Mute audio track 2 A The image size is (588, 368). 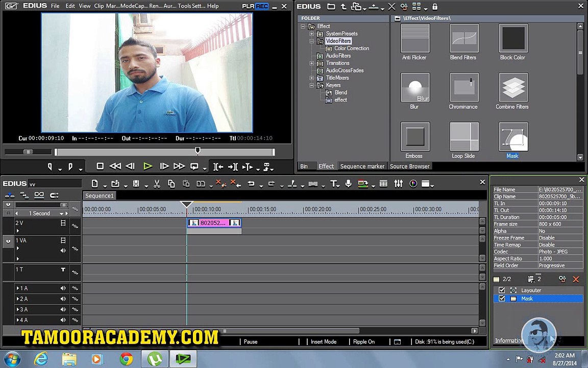(63, 299)
